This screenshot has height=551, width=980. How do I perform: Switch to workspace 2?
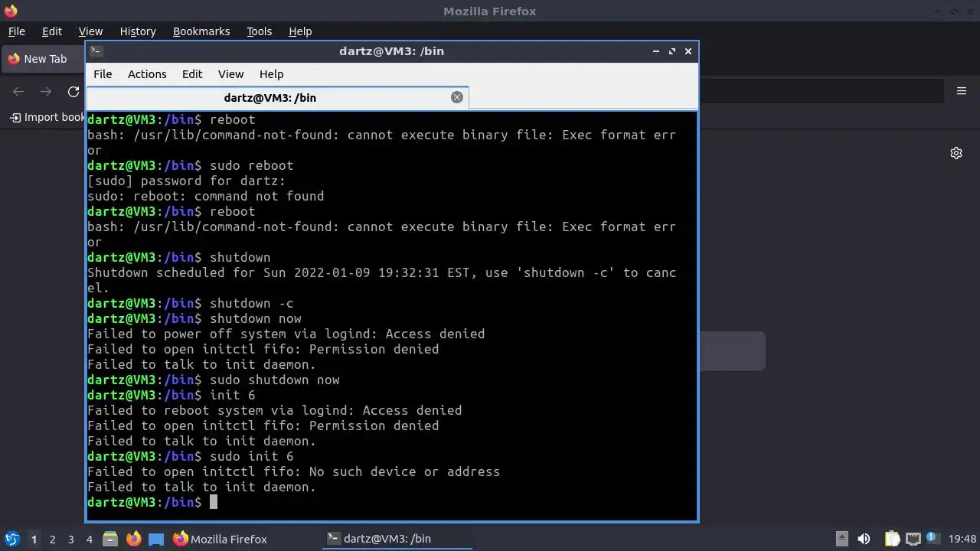click(x=53, y=539)
